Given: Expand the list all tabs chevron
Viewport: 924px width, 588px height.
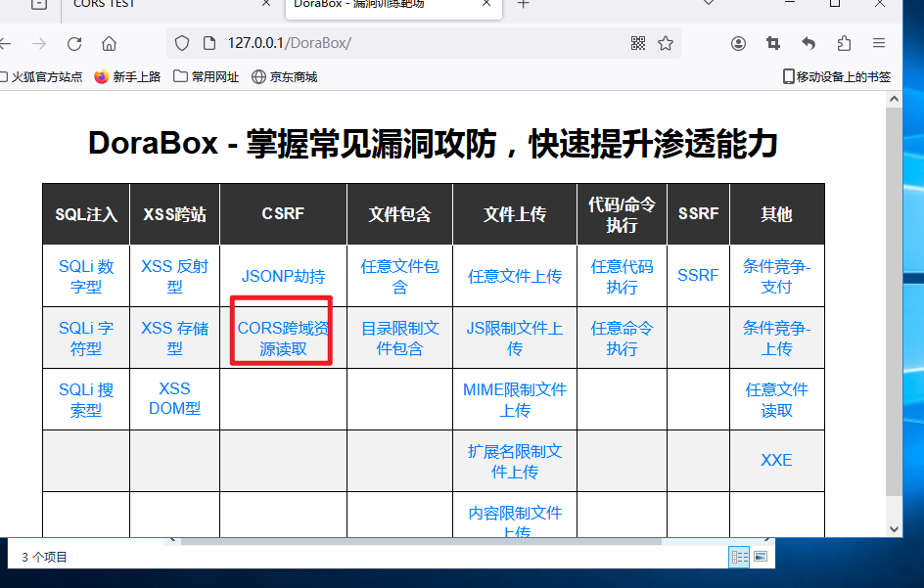Looking at the screenshot, I should pos(709,3).
